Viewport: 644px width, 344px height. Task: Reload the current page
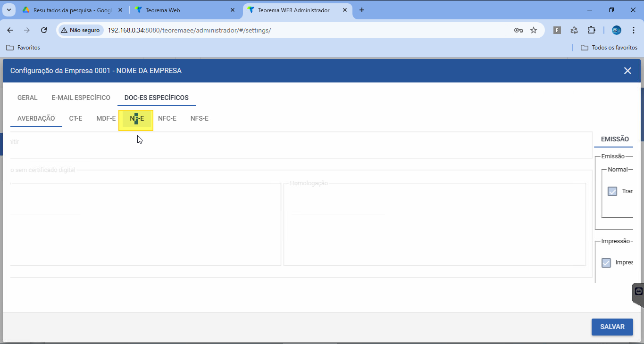click(x=44, y=30)
